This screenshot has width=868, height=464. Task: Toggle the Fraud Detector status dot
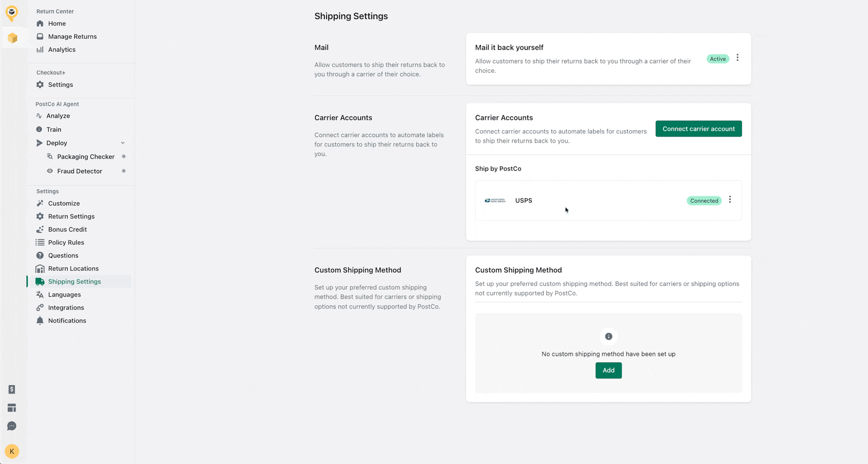(x=124, y=171)
